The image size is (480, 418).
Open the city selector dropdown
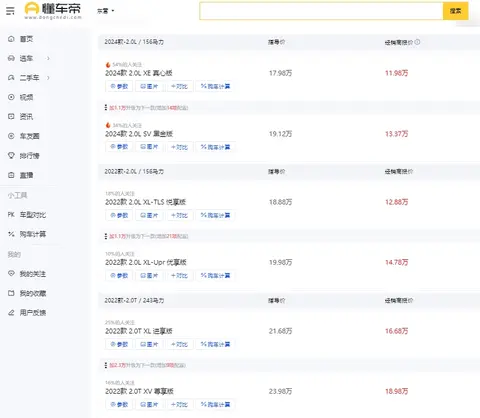coord(106,11)
